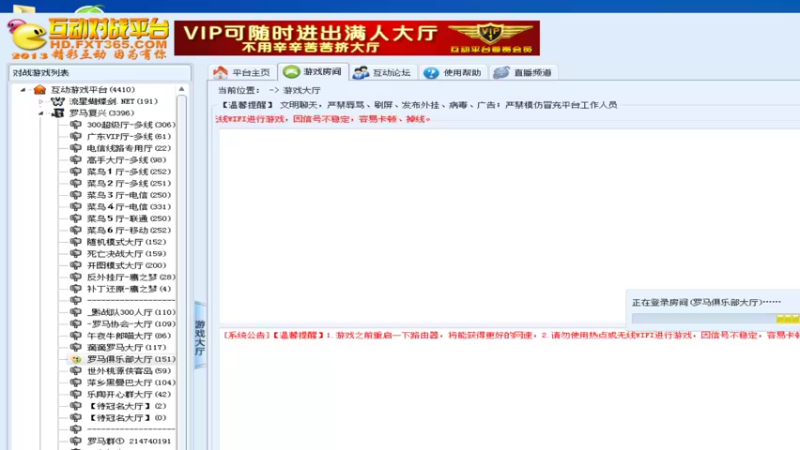The height and width of the screenshot is (450, 800).
Task: Click the 游戏大厅 vertical side tab
Action: 200,336
